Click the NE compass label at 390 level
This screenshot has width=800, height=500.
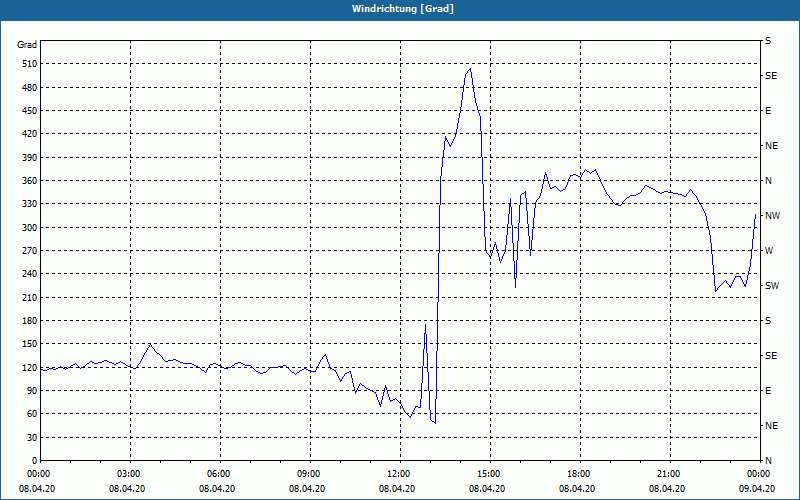[771, 146]
